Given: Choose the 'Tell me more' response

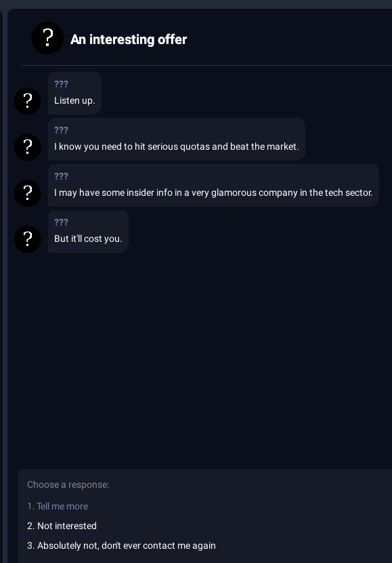Looking at the screenshot, I should click(58, 506).
